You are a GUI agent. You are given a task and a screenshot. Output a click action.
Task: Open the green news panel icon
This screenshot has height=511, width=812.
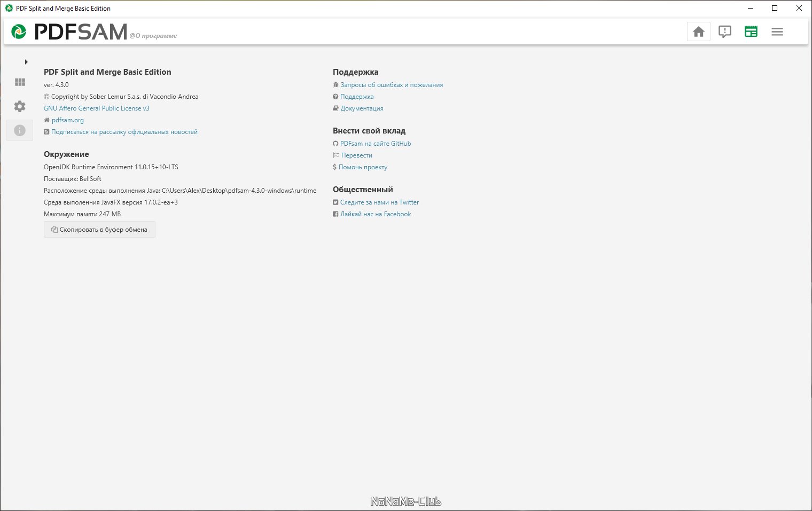[x=751, y=32]
